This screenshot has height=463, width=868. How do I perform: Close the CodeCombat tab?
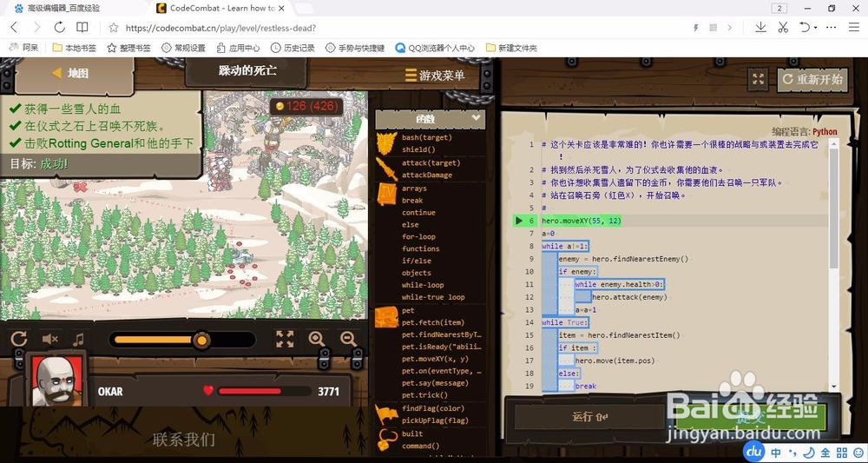click(282, 9)
